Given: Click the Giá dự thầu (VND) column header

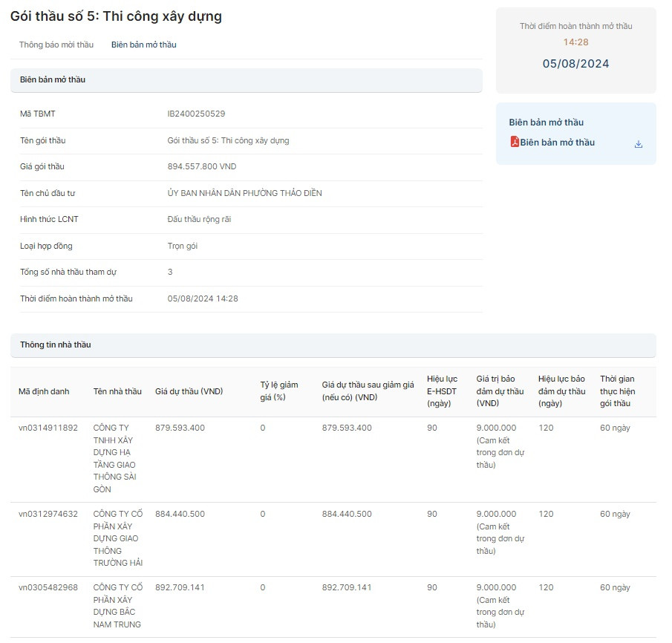Looking at the screenshot, I should pyautogui.click(x=189, y=391).
